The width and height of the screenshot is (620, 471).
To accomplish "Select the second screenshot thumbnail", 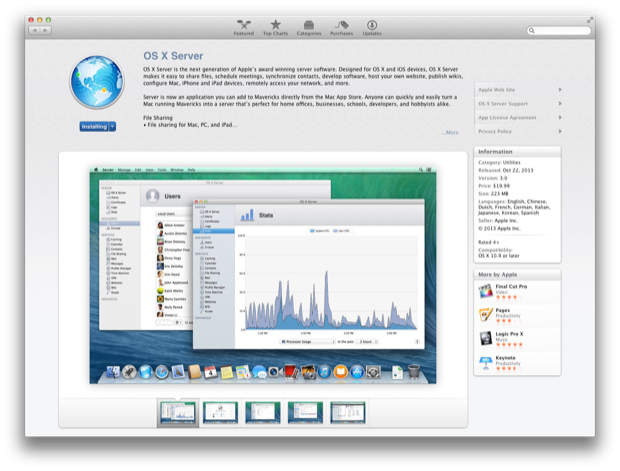I will pos(220,413).
